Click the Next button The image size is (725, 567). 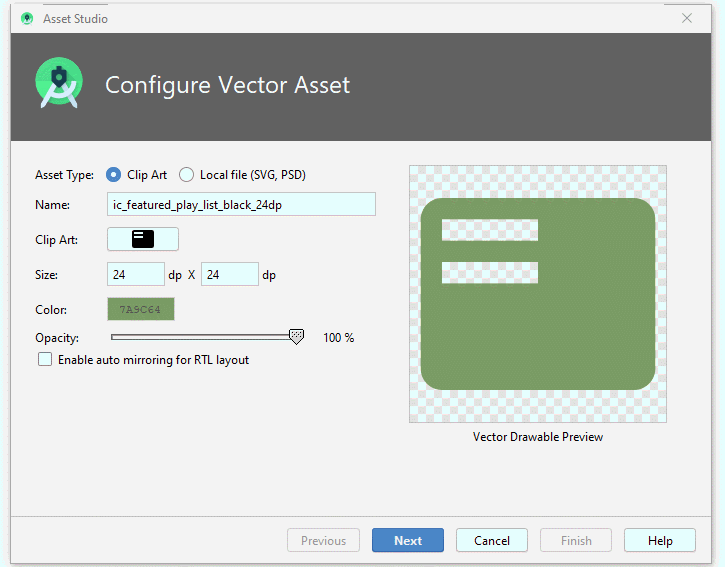click(x=408, y=540)
